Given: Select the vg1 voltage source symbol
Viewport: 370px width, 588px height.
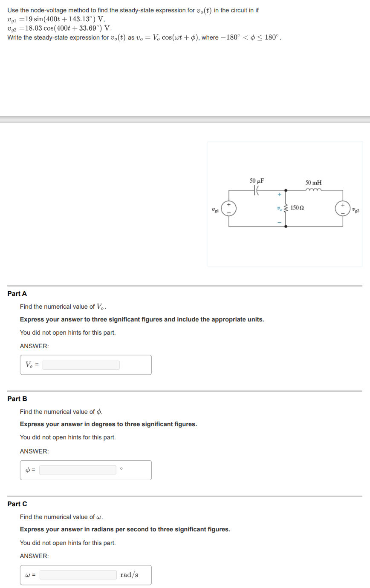Looking at the screenshot, I should pyautogui.click(x=228, y=208).
